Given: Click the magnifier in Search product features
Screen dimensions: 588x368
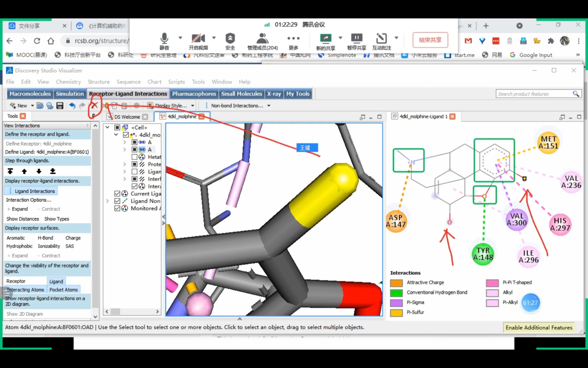Looking at the screenshot, I should (576, 94).
